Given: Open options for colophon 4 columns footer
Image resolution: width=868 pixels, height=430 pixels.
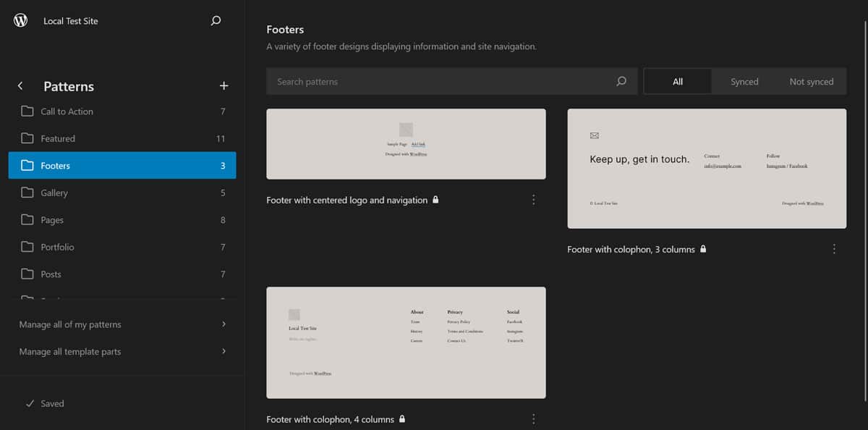Looking at the screenshot, I should tap(534, 419).
